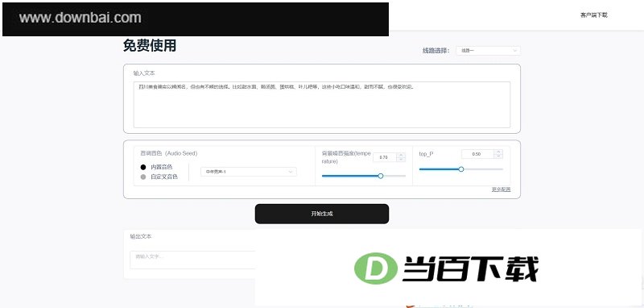This screenshot has height=308, width=644.
Task: Expand the 线路选择 route dropdown
Action: coord(488,51)
